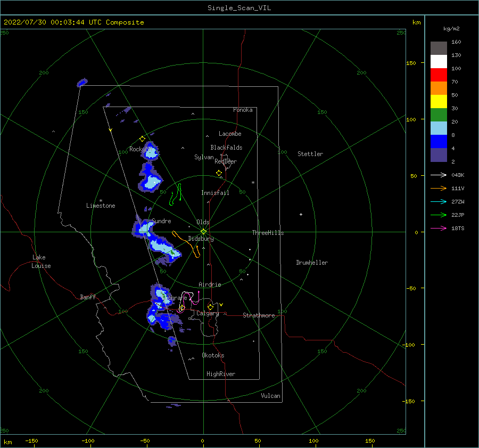Click the Three Hills label
This screenshot has height=448, width=479.
coord(268,233)
